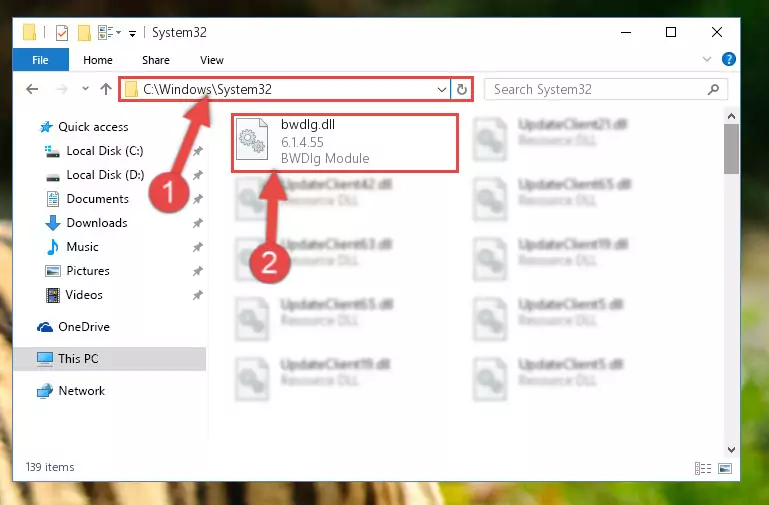
Task: Click the pin icon beside Music
Action: tap(198, 248)
